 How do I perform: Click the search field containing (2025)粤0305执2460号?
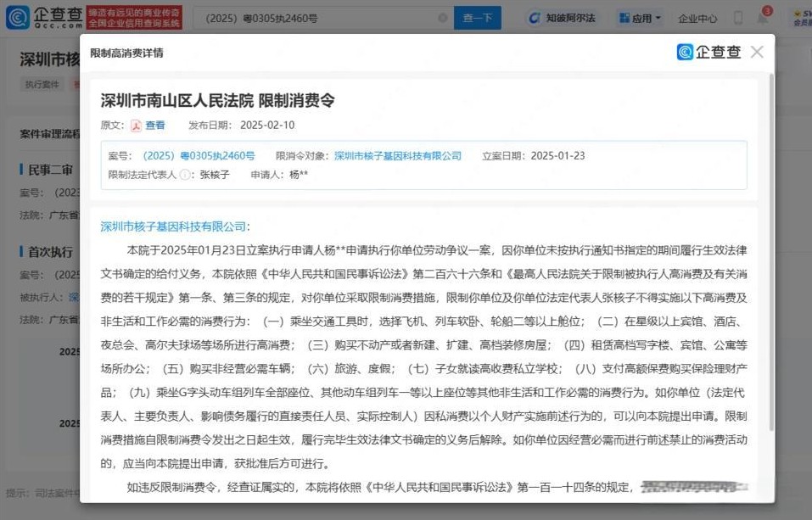point(323,18)
